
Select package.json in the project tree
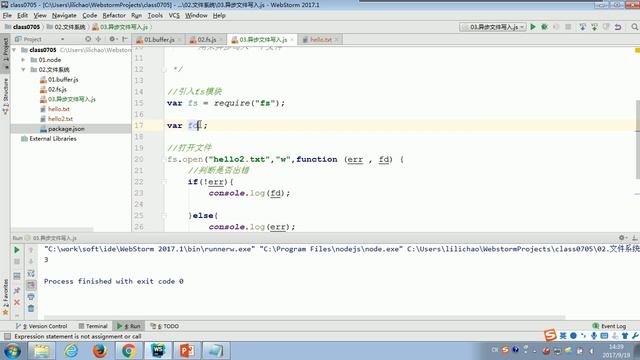pyautogui.click(x=62, y=129)
